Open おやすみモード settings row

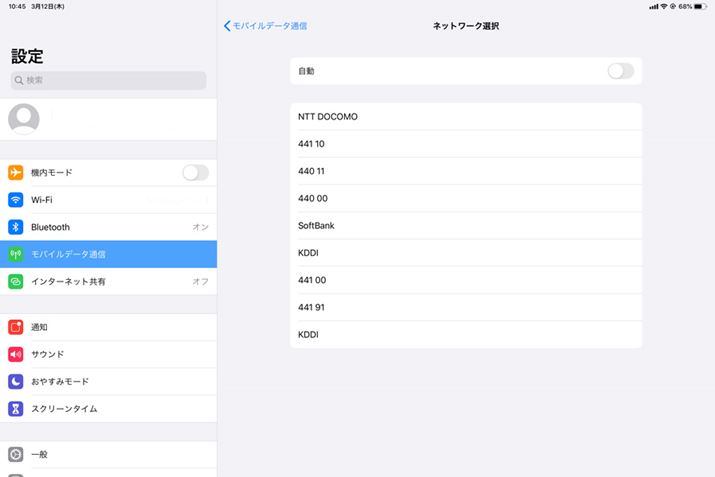coord(109,381)
